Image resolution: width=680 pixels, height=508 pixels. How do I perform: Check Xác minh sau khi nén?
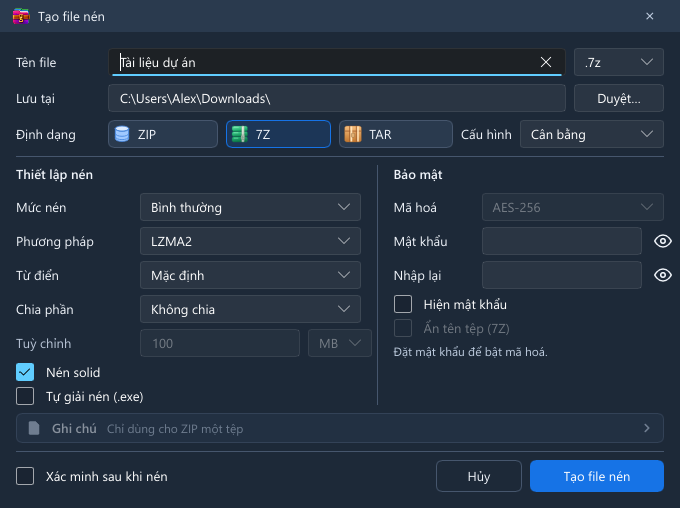point(25,476)
